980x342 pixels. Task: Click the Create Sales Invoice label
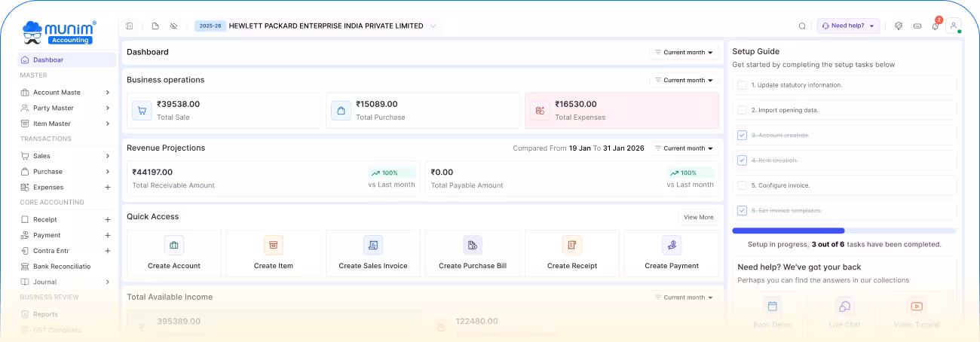click(x=373, y=266)
